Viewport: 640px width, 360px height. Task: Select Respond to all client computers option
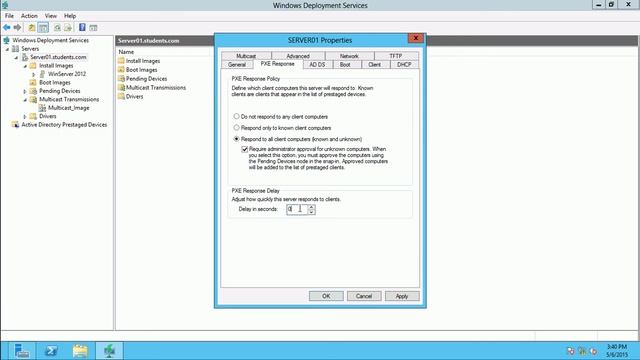[236, 139]
